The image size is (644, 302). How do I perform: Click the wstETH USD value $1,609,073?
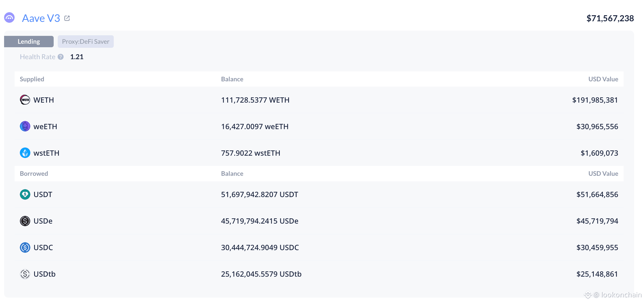tap(599, 153)
